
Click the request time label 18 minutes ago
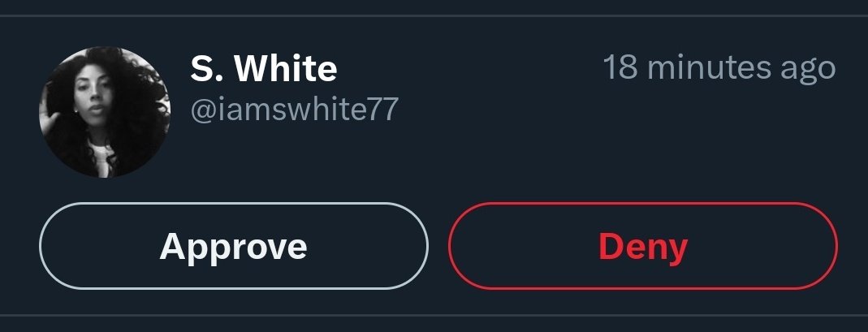tap(719, 68)
